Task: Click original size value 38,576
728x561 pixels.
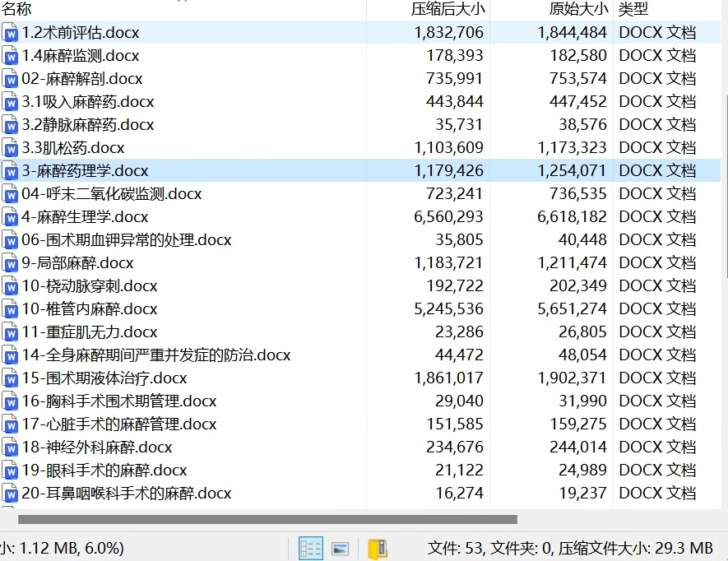Action: pos(582,124)
